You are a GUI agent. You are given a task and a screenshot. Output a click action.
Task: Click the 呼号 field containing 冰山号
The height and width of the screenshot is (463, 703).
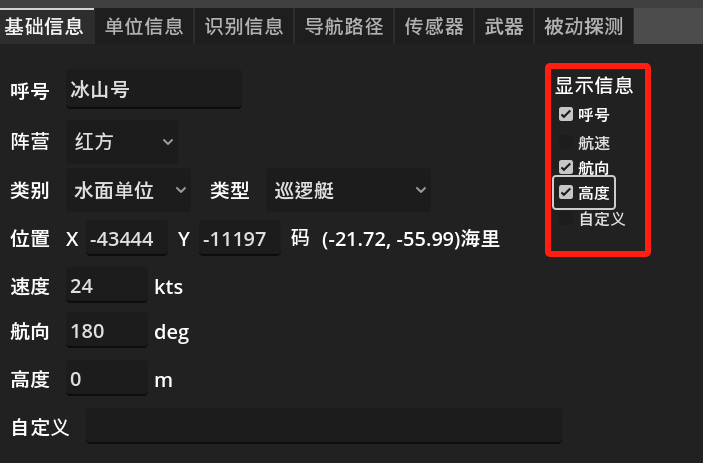(154, 89)
